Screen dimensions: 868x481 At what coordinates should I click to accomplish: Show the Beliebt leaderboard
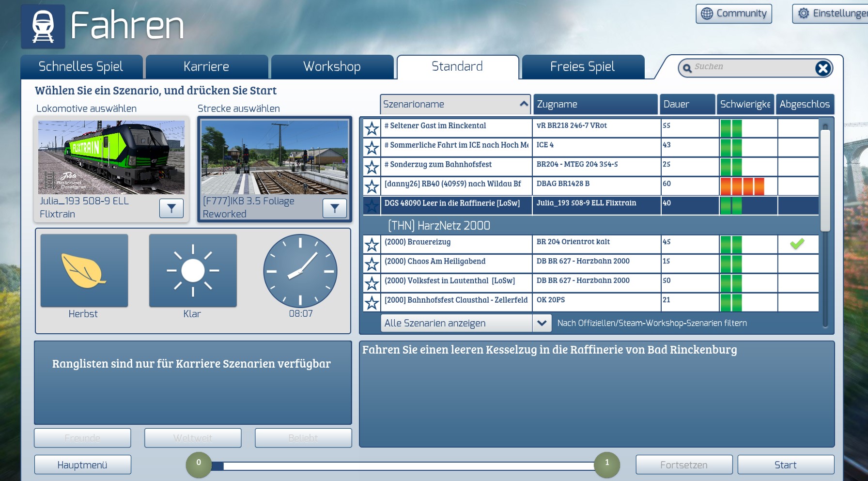coord(303,438)
